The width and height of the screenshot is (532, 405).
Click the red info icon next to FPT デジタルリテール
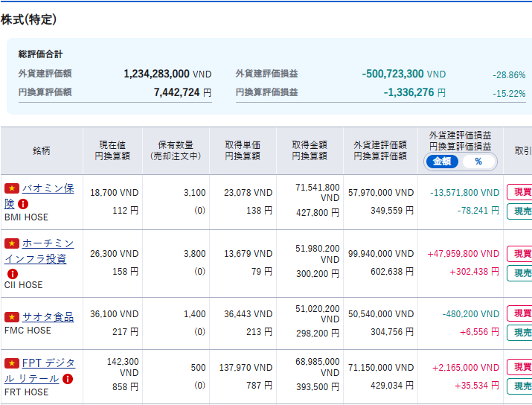pyautogui.click(x=68, y=379)
